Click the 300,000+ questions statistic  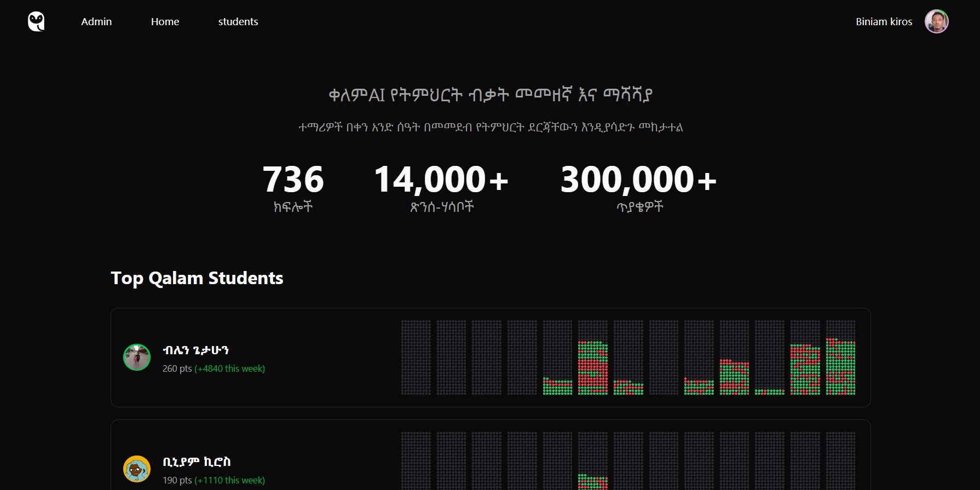pos(638,180)
